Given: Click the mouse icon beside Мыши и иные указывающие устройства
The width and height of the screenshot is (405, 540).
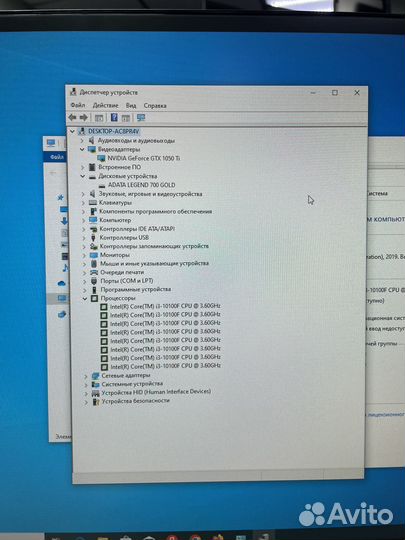Looking at the screenshot, I should point(94,263).
